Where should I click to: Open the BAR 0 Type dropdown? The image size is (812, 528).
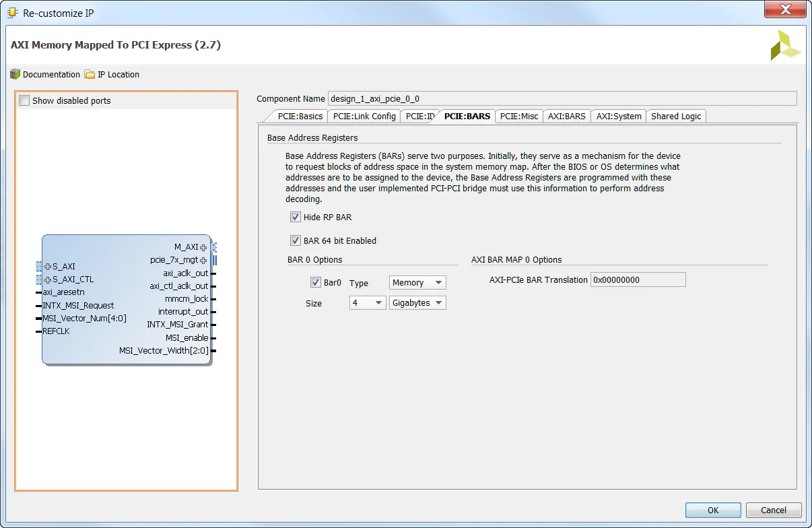(417, 282)
